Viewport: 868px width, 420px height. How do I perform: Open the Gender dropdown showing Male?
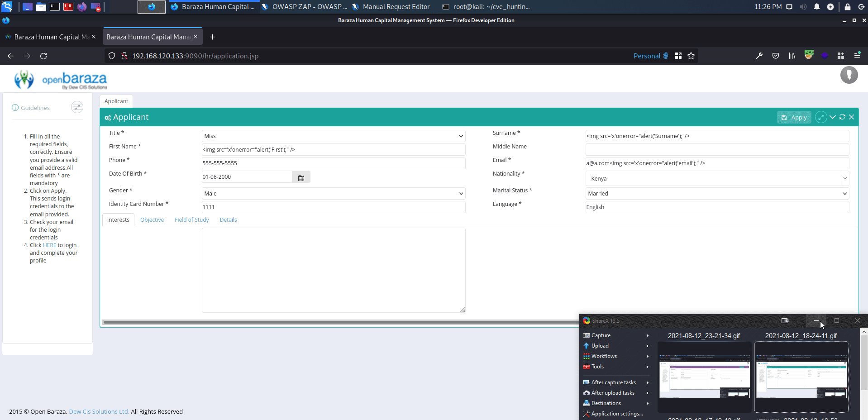pos(334,194)
